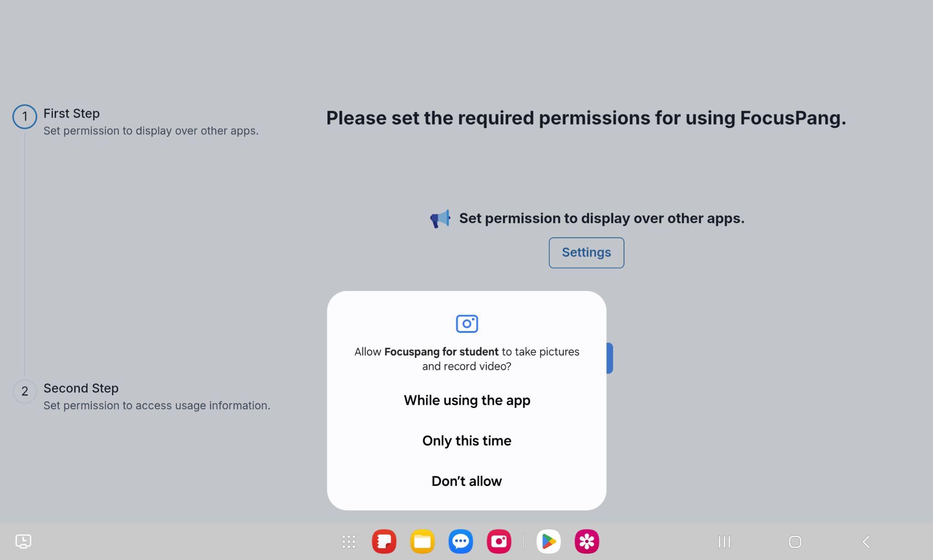The height and width of the screenshot is (560, 933).
Task: Click the blue button behind the dialog
Action: pos(610,358)
